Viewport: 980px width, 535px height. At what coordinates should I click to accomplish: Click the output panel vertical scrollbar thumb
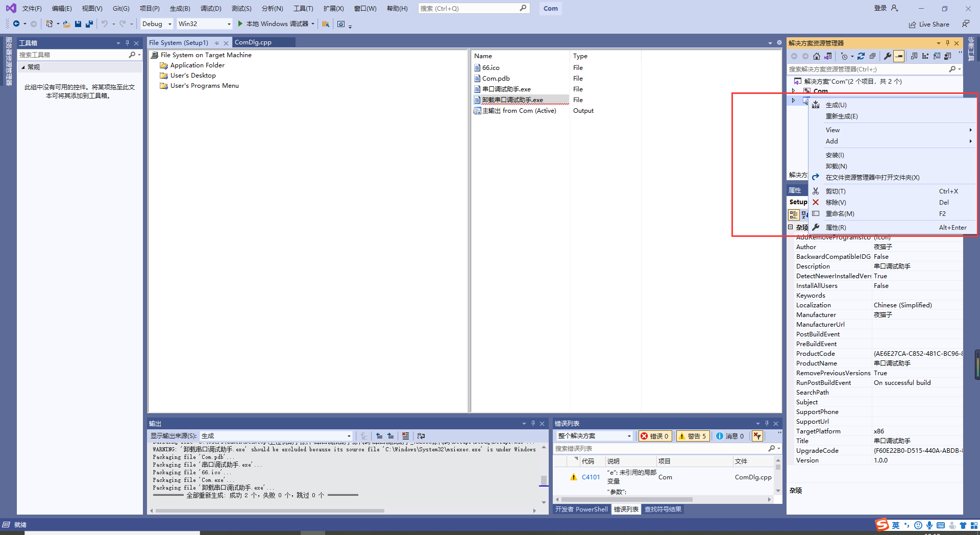(x=544, y=480)
